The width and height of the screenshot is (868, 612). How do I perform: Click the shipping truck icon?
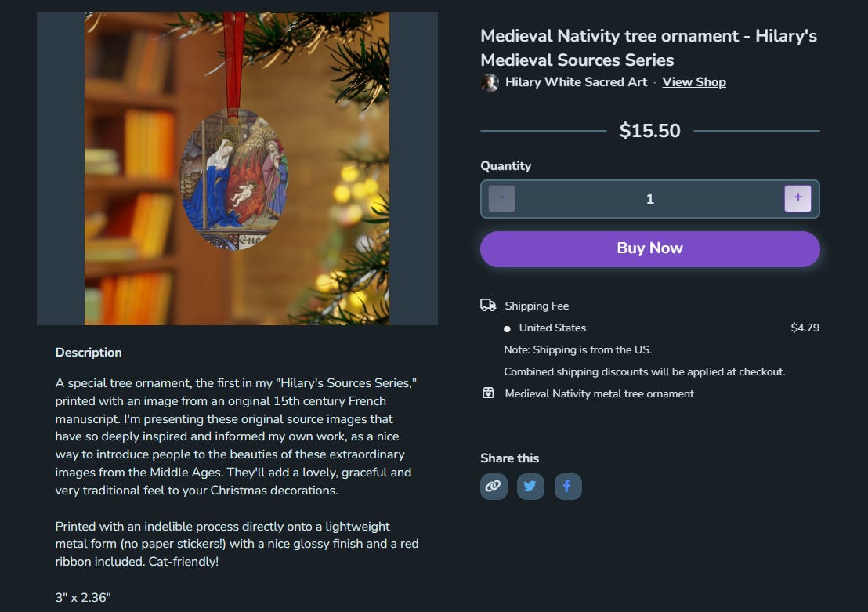coord(488,305)
